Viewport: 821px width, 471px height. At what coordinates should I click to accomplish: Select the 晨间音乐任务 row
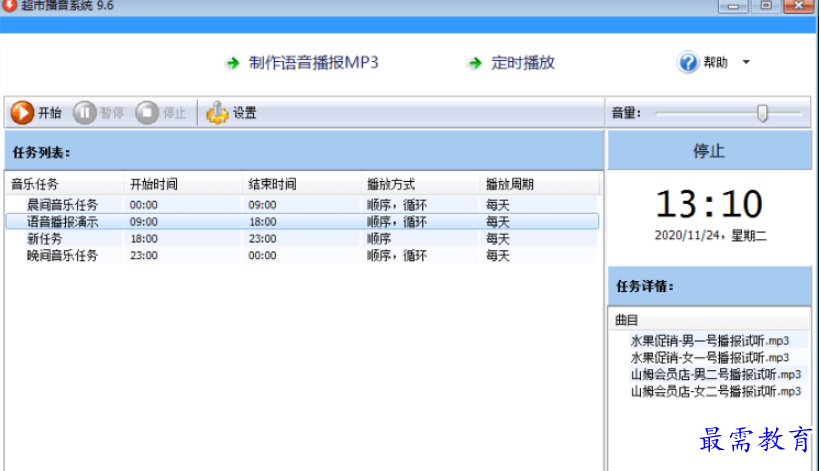click(302, 205)
